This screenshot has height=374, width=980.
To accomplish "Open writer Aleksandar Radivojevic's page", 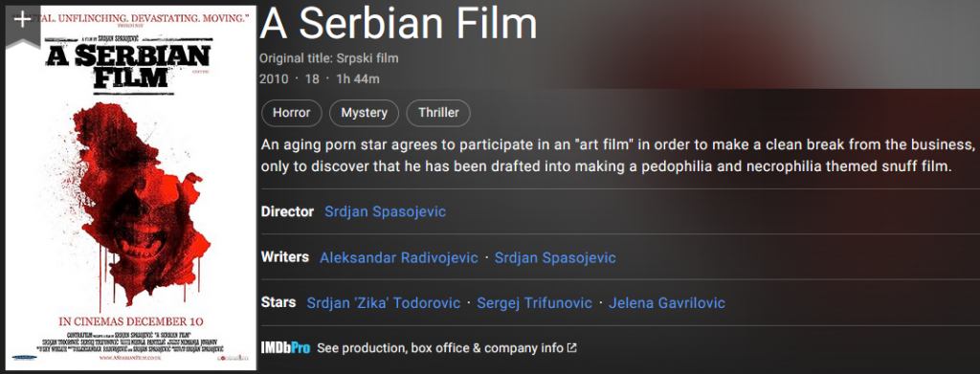I will point(399,257).
